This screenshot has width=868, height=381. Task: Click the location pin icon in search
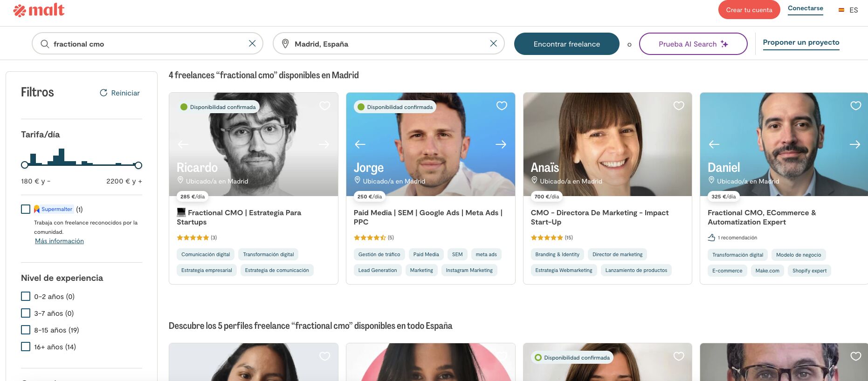285,44
